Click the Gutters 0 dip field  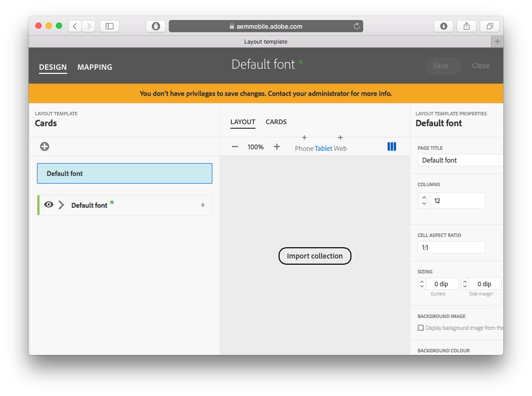441,284
